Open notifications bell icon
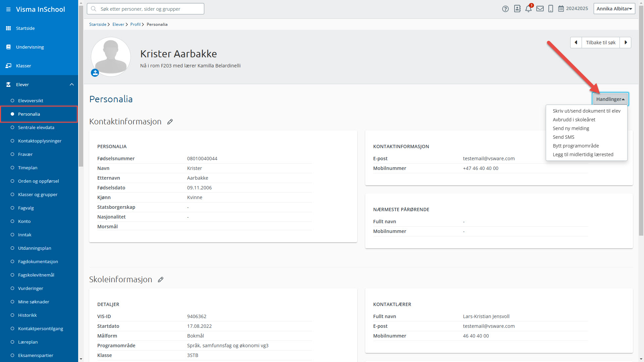This screenshot has width=644, height=362. [528, 9]
